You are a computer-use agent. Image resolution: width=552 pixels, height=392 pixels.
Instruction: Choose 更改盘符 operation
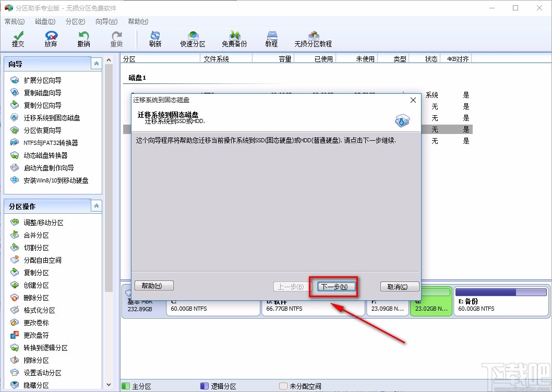30,335
